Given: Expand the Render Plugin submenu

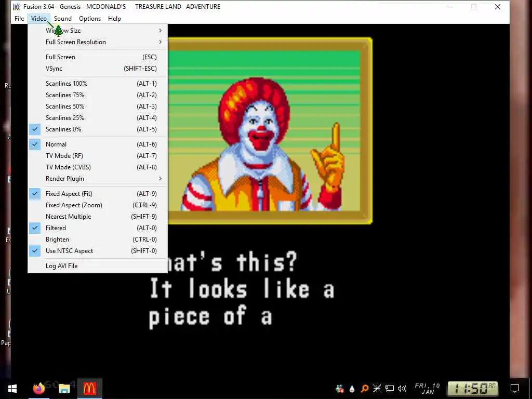Looking at the screenshot, I should pyautogui.click(x=98, y=179).
